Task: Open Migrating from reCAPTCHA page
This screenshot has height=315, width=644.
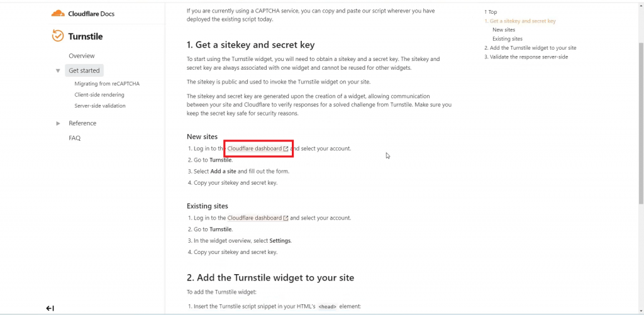Action: pyautogui.click(x=107, y=84)
